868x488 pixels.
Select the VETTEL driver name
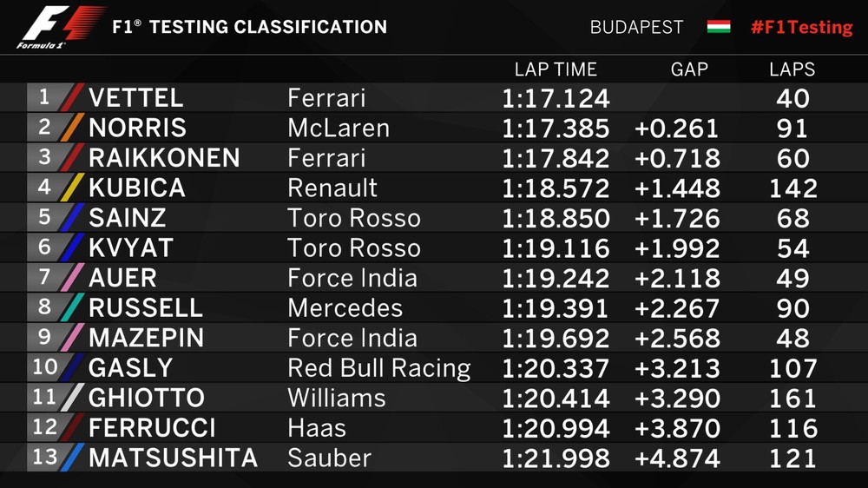coord(135,97)
